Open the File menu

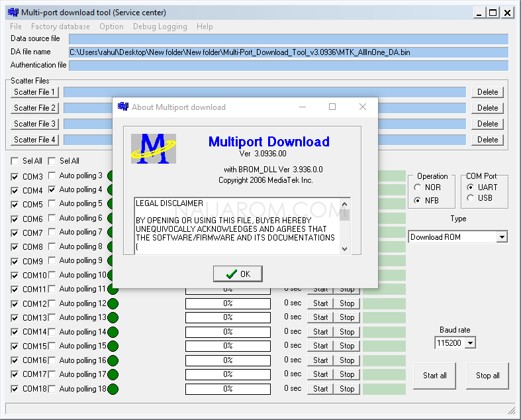[16, 26]
